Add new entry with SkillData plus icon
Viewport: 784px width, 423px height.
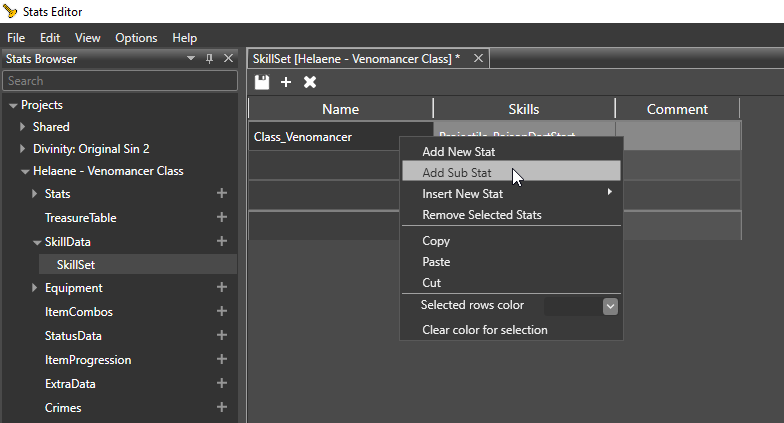222,242
